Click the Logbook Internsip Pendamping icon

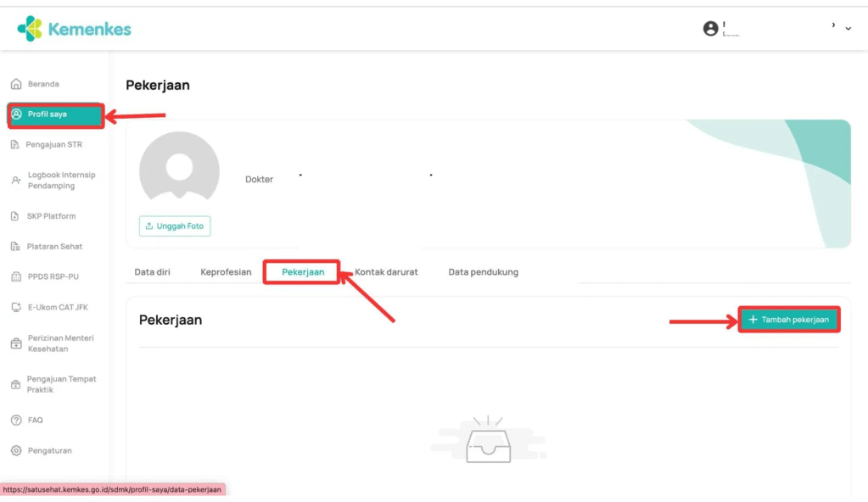click(x=15, y=181)
